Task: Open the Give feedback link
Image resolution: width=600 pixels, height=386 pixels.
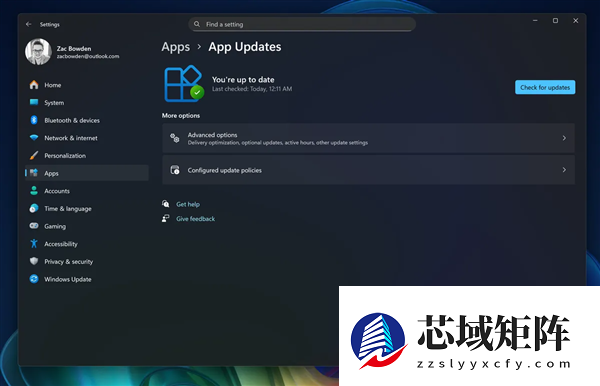Action: coord(196,219)
